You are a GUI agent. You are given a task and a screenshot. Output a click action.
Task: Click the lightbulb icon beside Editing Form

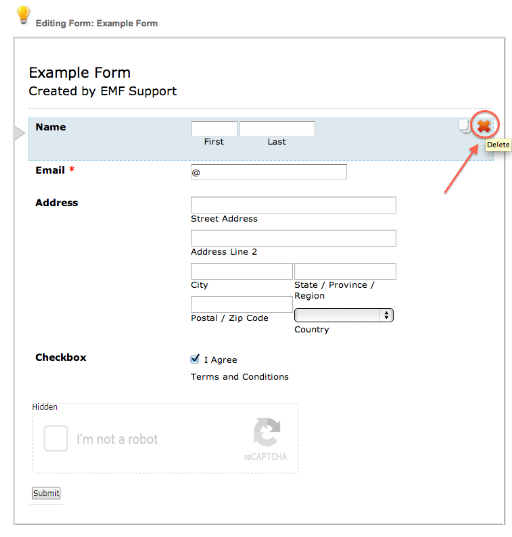click(23, 15)
